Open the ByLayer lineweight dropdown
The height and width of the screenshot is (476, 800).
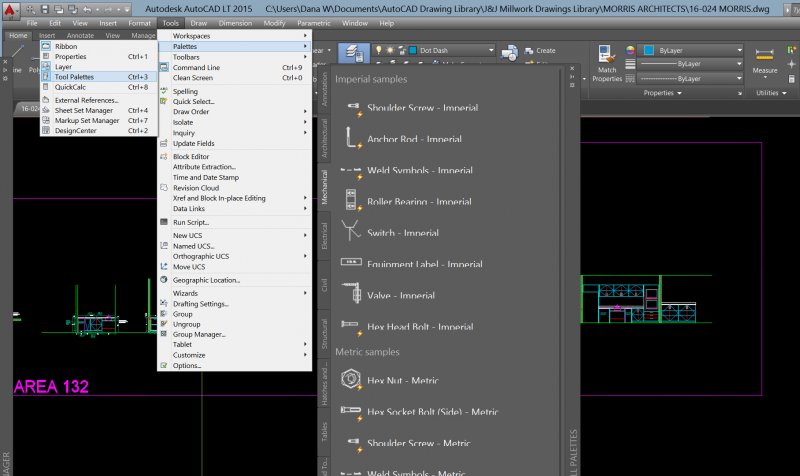739,64
